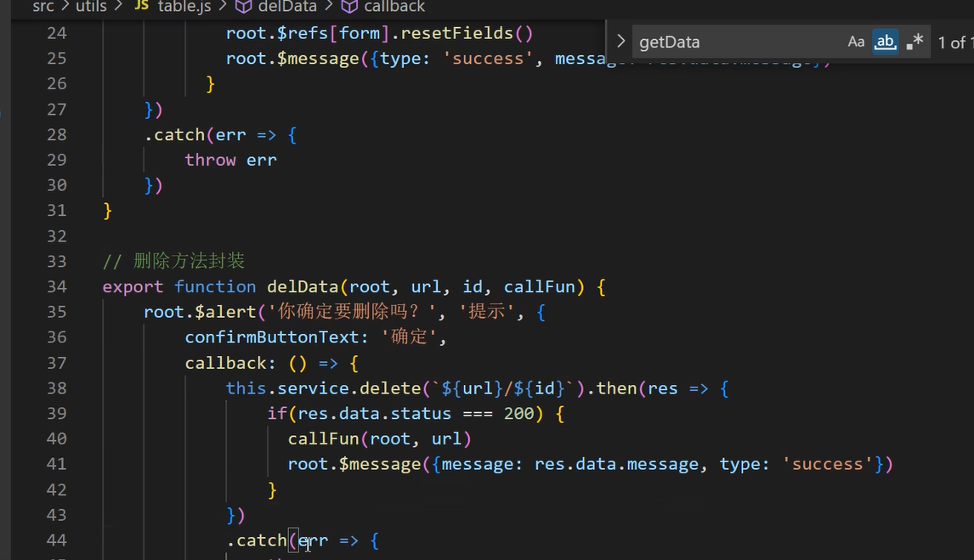Click 'root.$alert' call
The height and width of the screenshot is (560, 974).
[200, 312]
